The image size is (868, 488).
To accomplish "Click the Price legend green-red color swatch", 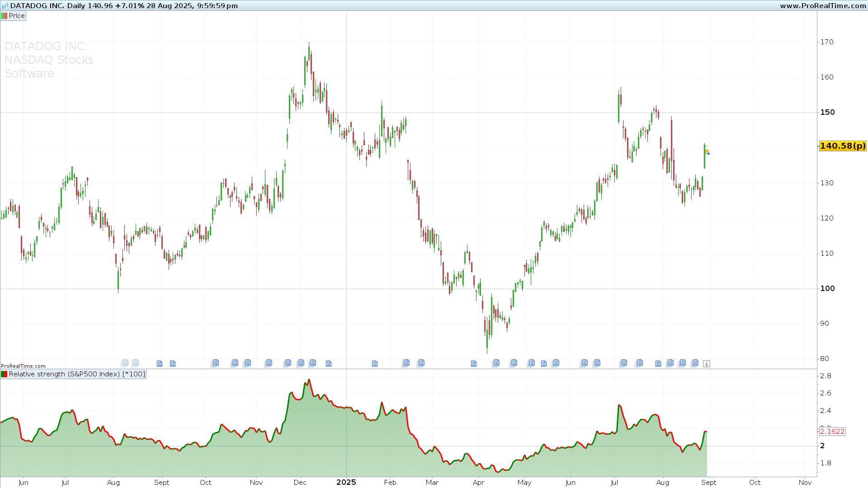I will (5, 16).
